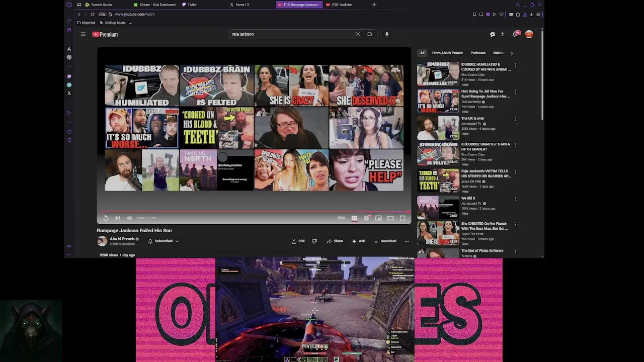Replay the finished video
Image resolution: width=644 pixels, height=362 pixels.
106,218
